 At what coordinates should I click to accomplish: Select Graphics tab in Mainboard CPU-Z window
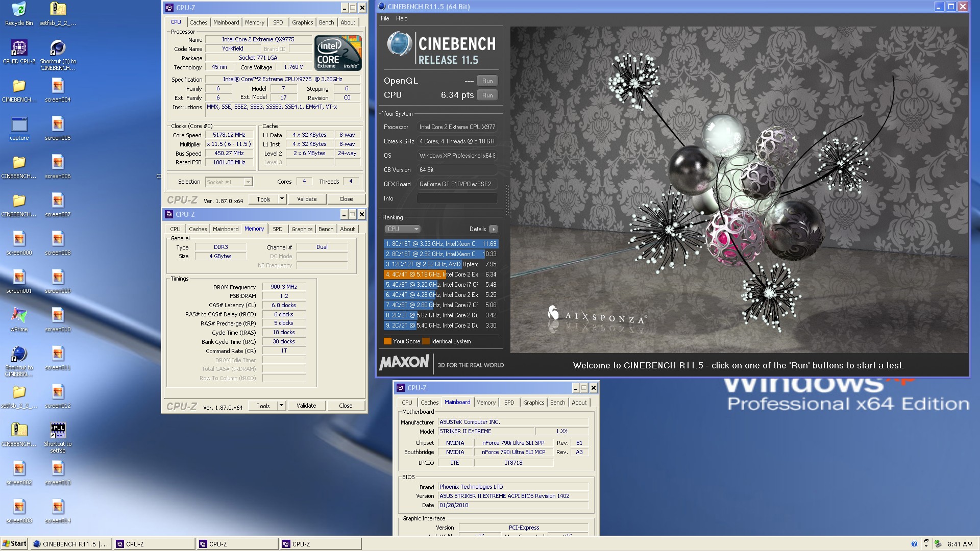click(534, 403)
